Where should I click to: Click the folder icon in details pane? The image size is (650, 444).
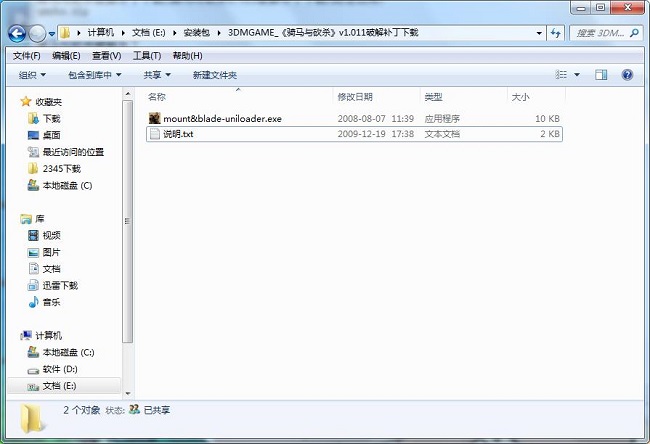pos(32,419)
